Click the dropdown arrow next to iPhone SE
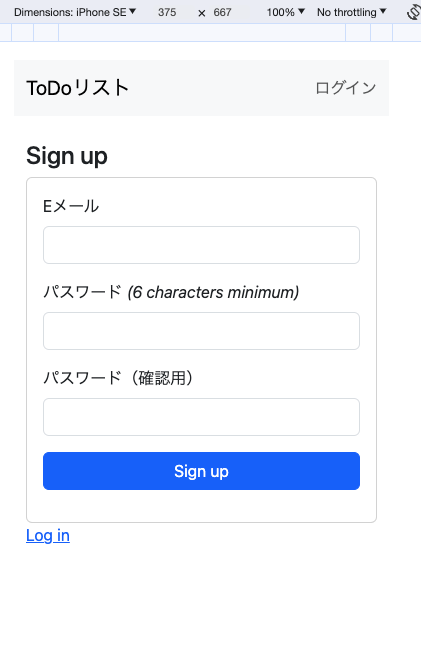 pyautogui.click(x=133, y=12)
